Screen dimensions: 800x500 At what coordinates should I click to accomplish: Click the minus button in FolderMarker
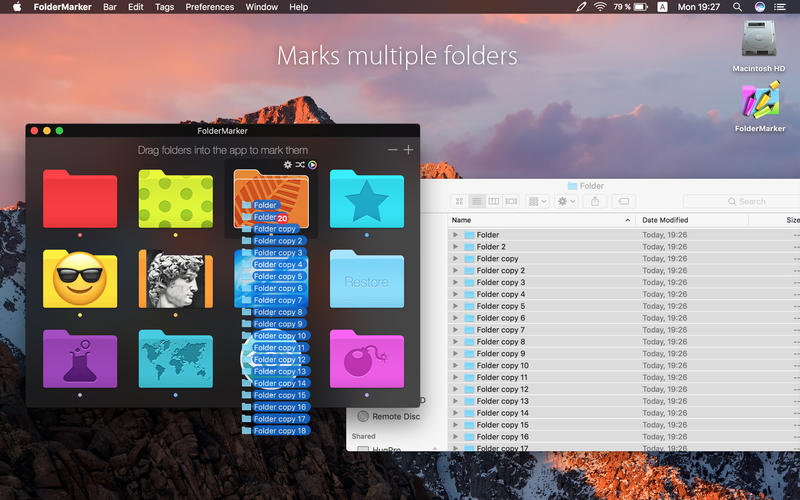[392, 149]
